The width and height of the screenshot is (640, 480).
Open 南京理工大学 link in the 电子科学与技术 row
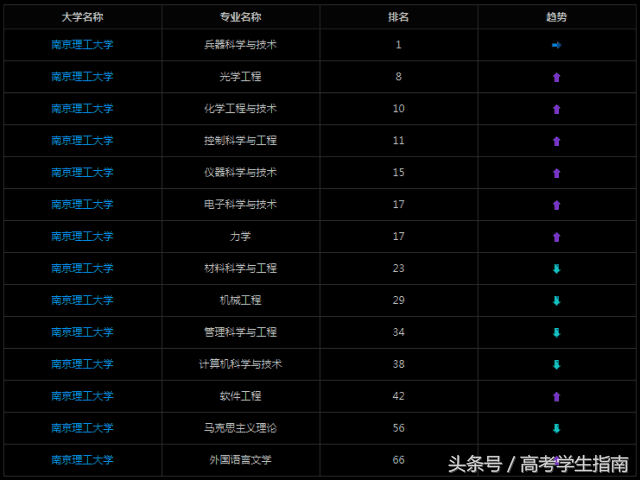82,204
